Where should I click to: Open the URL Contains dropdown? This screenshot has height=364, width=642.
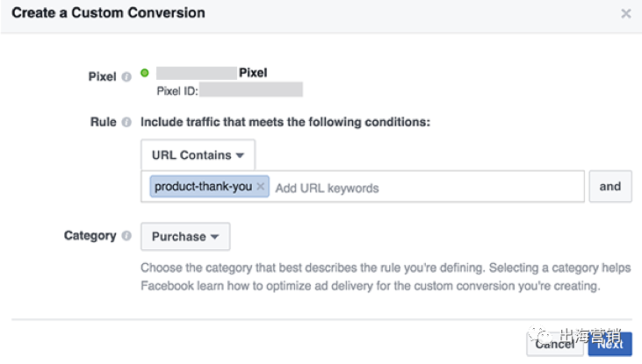tap(198, 155)
